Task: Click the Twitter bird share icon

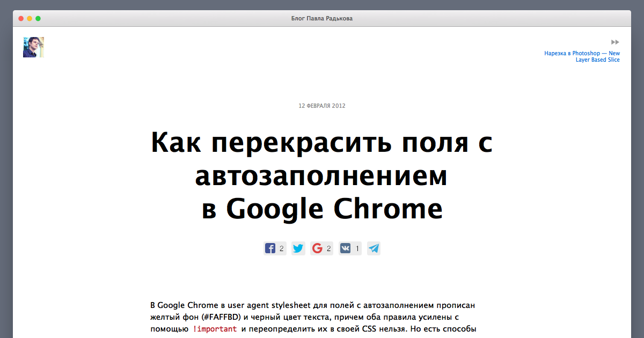Action: [298, 248]
